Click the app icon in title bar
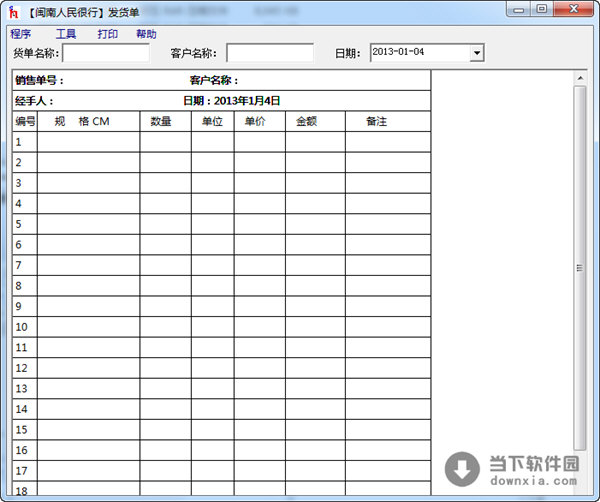Image resolution: width=600 pixels, height=502 pixels. coord(14,12)
